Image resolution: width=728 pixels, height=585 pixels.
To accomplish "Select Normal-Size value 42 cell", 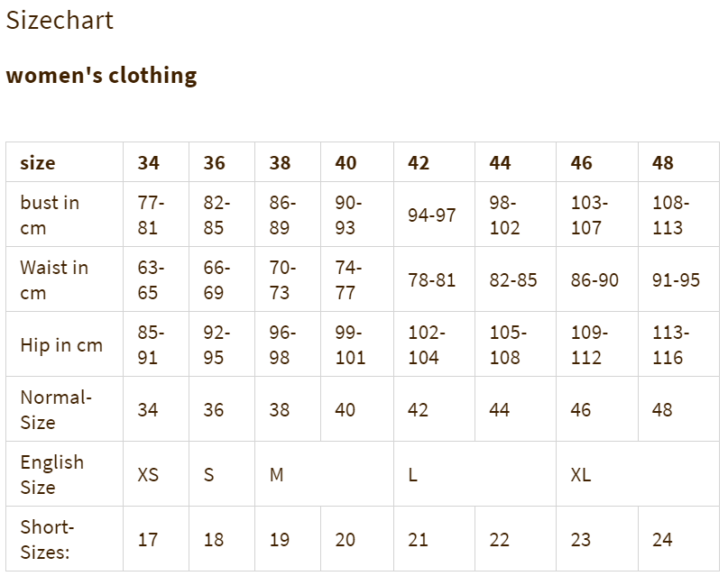I will [x=434, y=409].
